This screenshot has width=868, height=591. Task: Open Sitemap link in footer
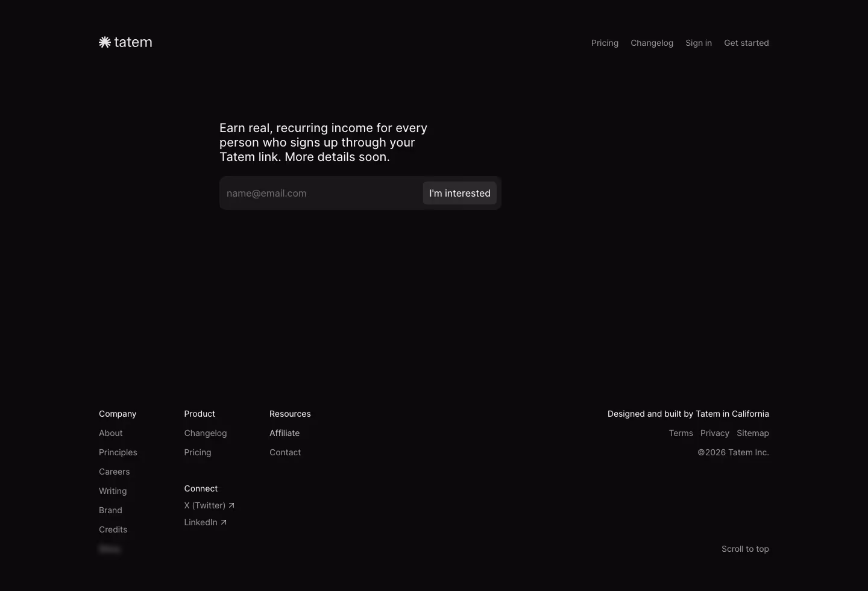coord(753,433)
